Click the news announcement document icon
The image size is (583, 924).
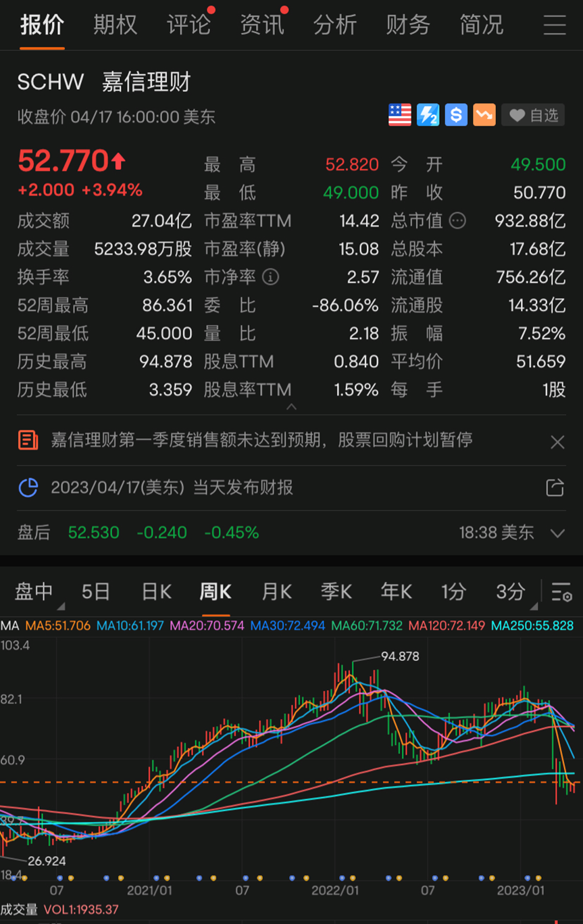[27, 441]
